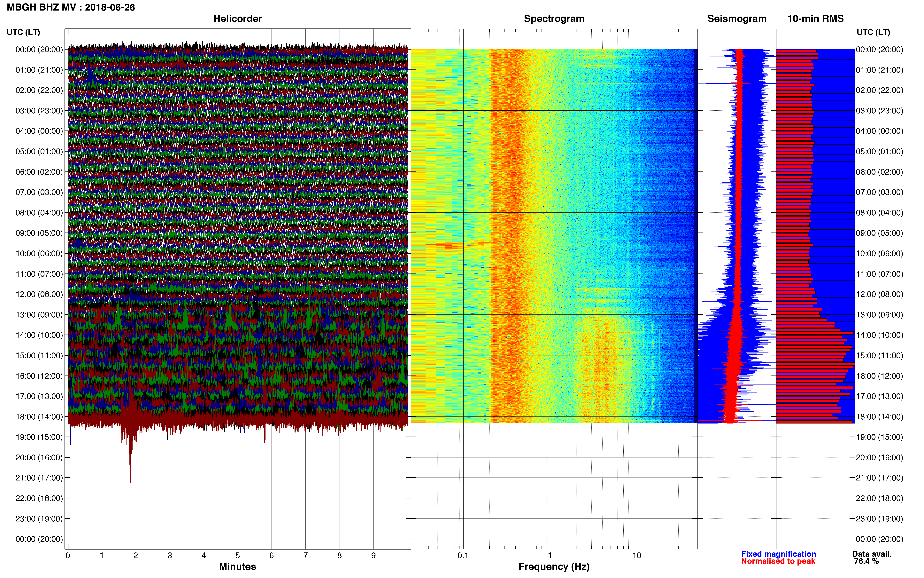Click Helicorder-side time label 21:00 (17:00)

(x=39, y=478)
